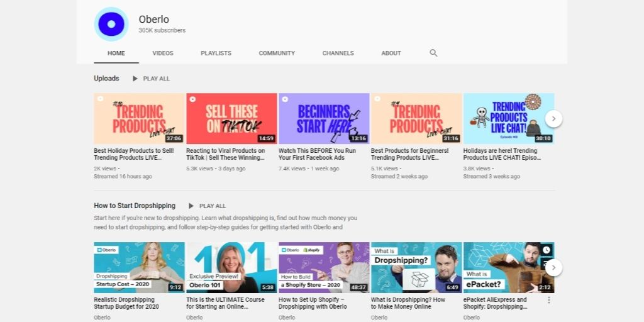
Task: Open the What is ePacket? thumbnail
Action: click(x=509, y=267)
